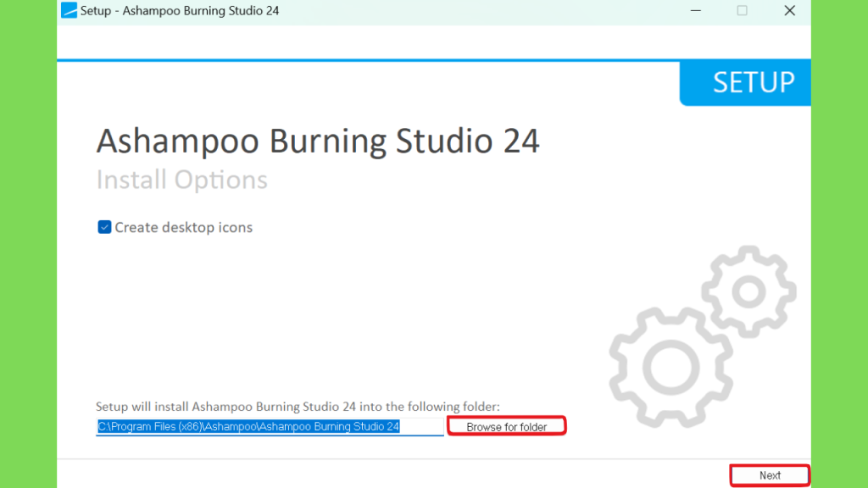Click the installation folder path field
The image size is (868, 488).
(270, 427)
